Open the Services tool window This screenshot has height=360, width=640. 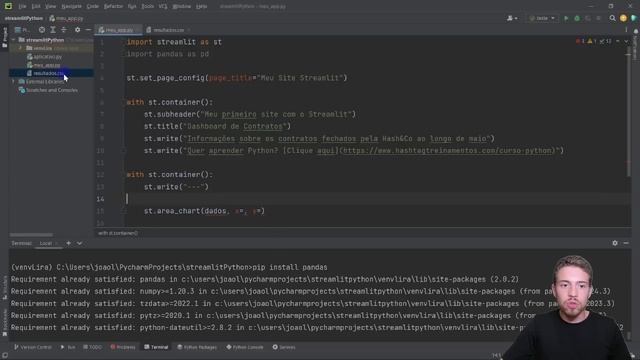[x=284, y=347]
